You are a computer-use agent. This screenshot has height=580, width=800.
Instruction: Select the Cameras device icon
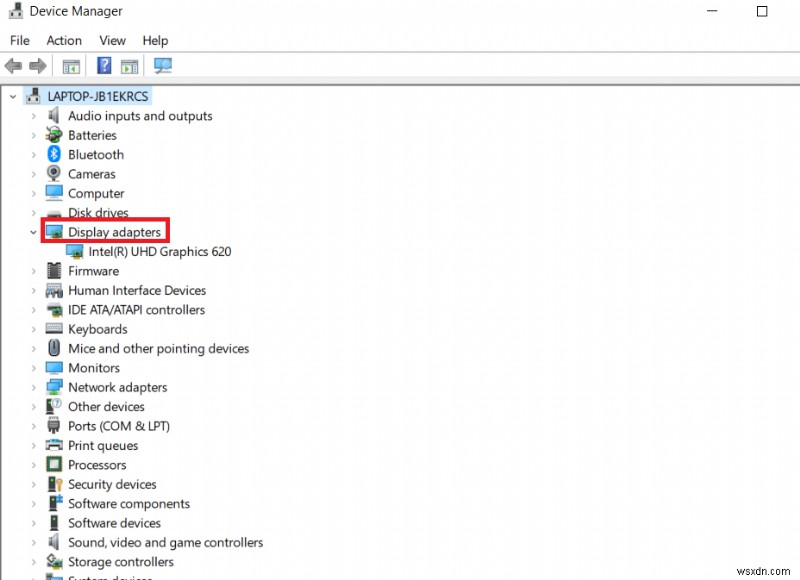point(52,174)
